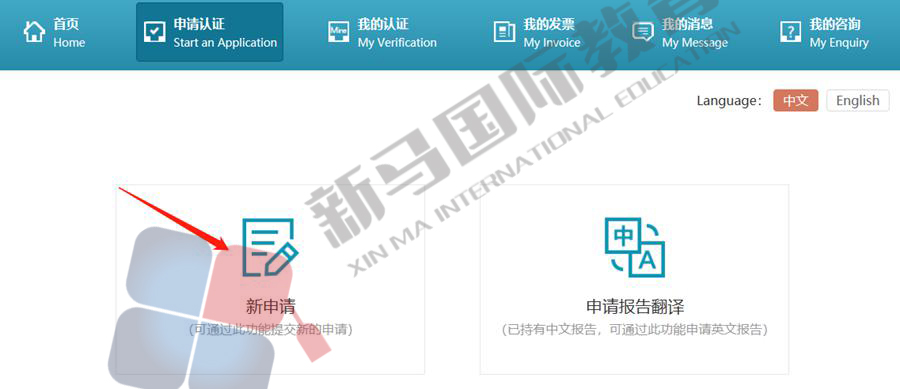Click the 中/A translation icon
Viewport: 900px width, 389px height.
pyautogui.click(x=635, y=247)
